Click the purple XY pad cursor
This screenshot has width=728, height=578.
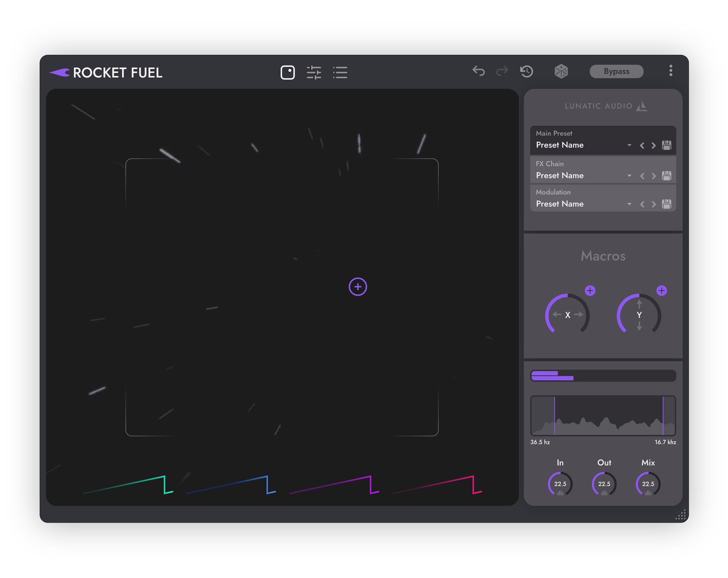(x=358, y=286)
